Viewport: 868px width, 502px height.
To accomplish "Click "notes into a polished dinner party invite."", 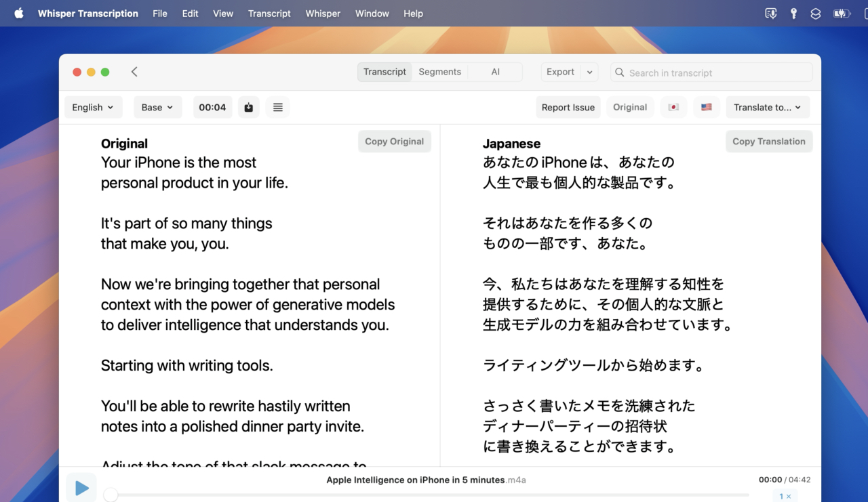I will 233,427.
